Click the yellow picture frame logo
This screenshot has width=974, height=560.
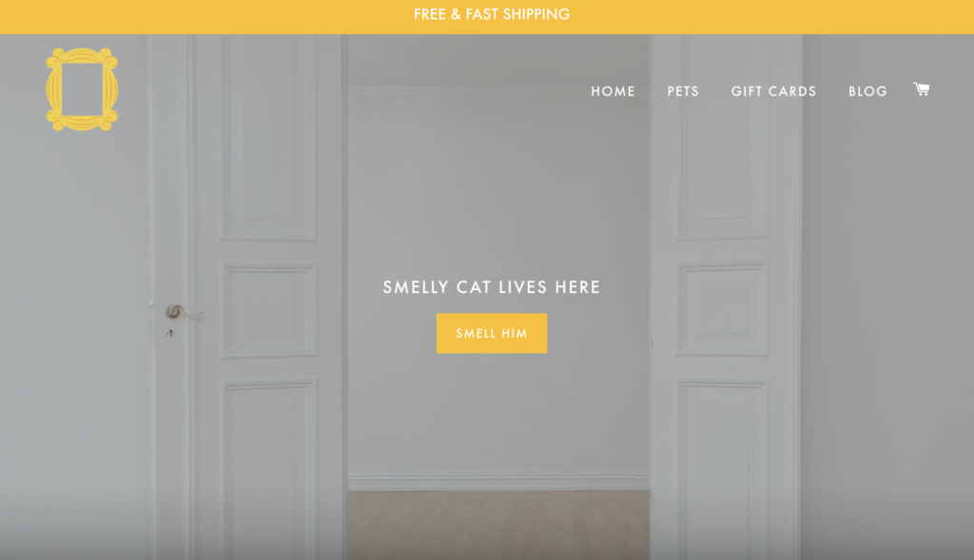click(82, 89)
